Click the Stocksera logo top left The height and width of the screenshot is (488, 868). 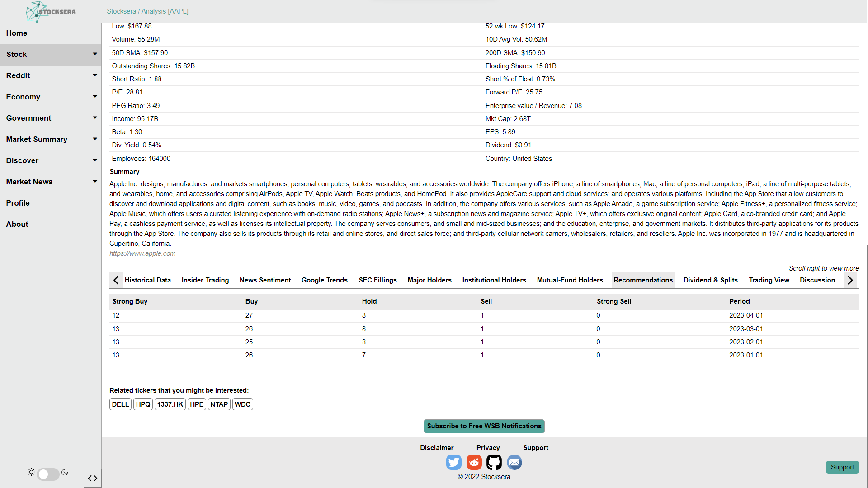point(51,11)
